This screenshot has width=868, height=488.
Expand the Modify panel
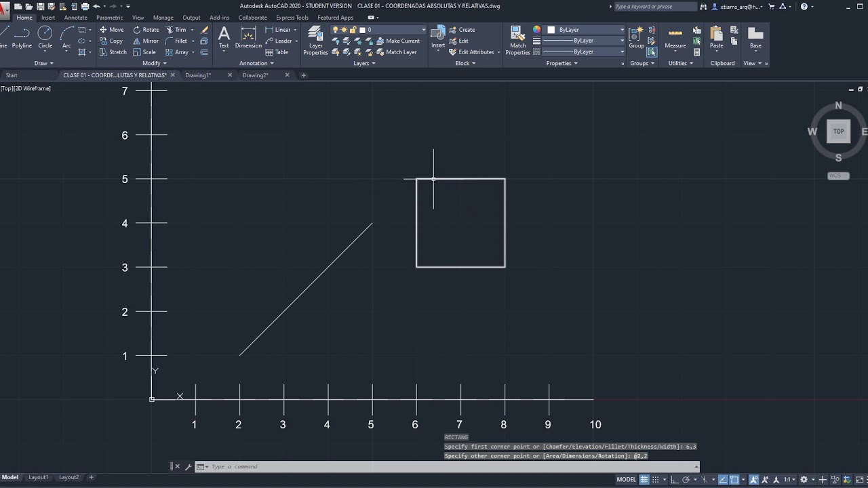point(155,63)
